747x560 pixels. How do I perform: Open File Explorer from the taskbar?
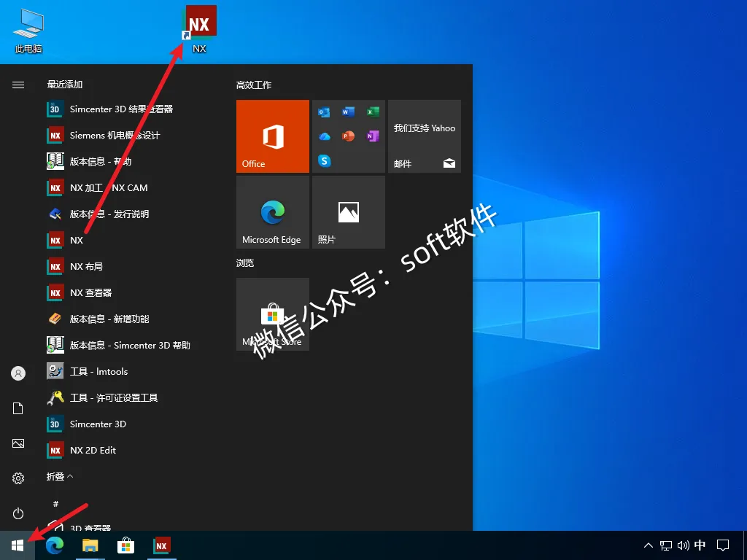click(x=90, y=545)
